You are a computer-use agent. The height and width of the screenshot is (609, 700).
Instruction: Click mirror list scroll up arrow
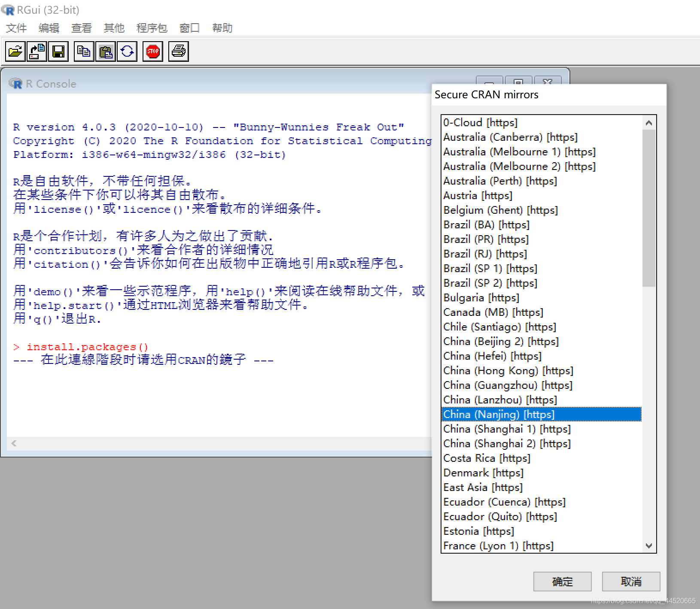(x=649, y=123)
